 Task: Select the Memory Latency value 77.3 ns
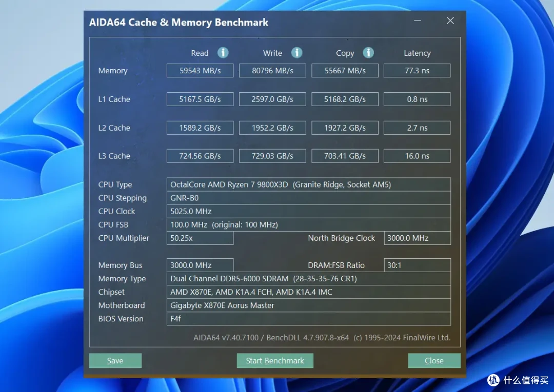point(417,71)
